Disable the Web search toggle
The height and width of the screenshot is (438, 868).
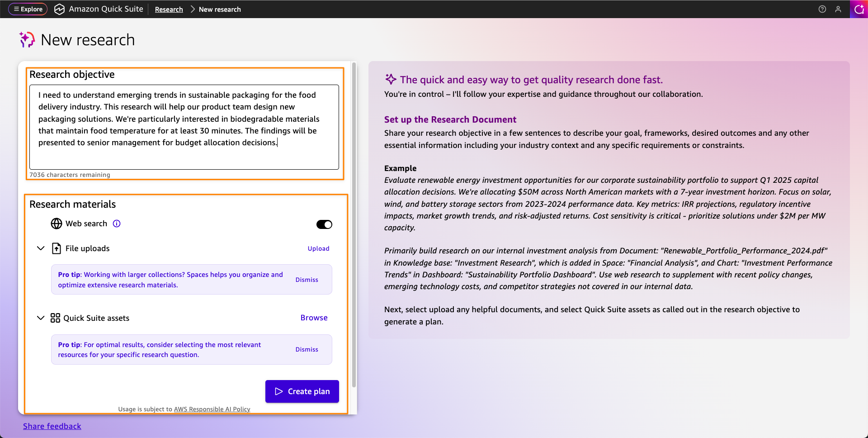click(324, 224)
